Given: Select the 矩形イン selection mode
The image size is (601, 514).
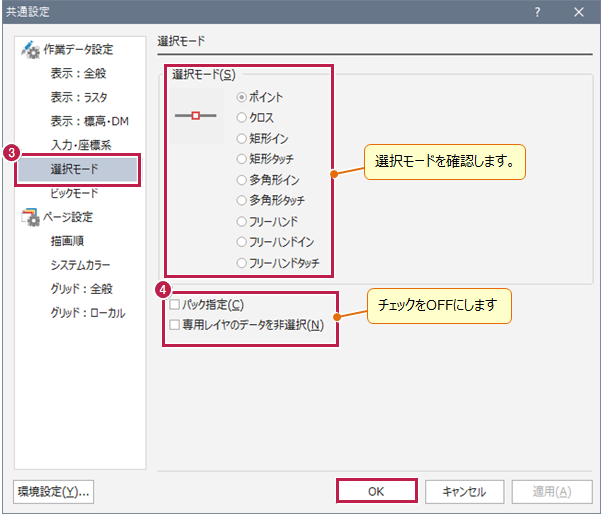Looking at the screenshot, I should pyautogui.click(x=241, y=138).
